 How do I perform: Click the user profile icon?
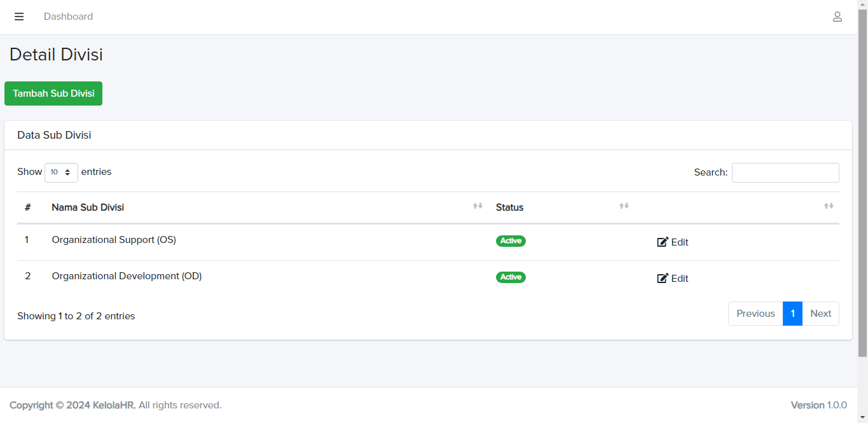pyautogui.click(x=837, y=17)
